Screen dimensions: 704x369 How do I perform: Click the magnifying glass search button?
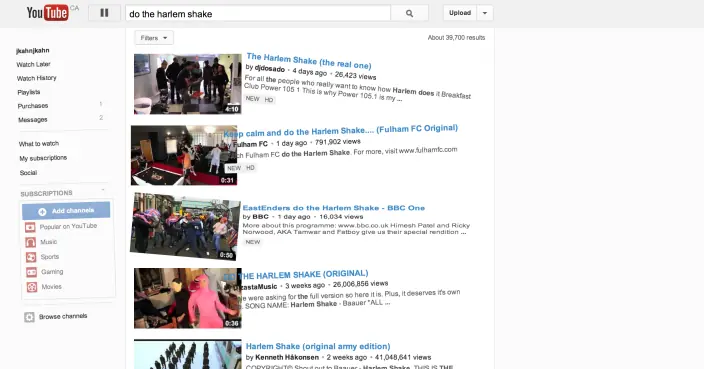point(409,13)
